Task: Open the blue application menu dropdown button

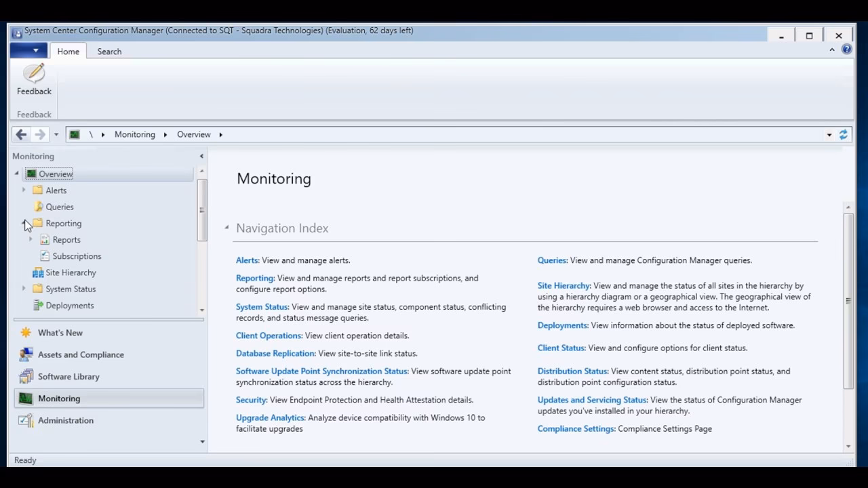Action: coord(29,51)
